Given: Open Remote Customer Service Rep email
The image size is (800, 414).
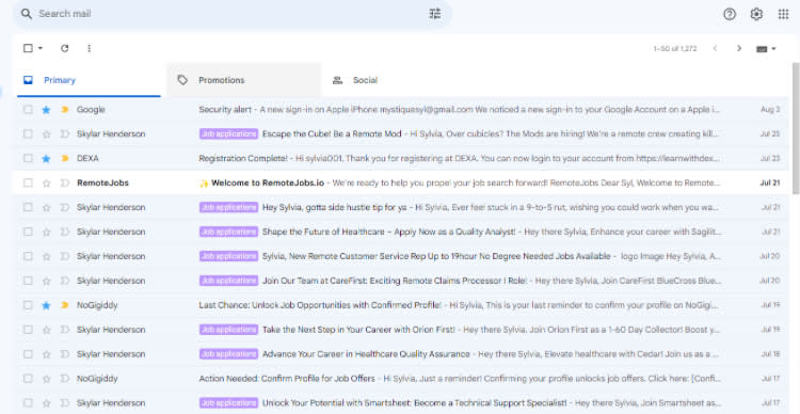Looking at the screenshot, I should pos(400,256).
